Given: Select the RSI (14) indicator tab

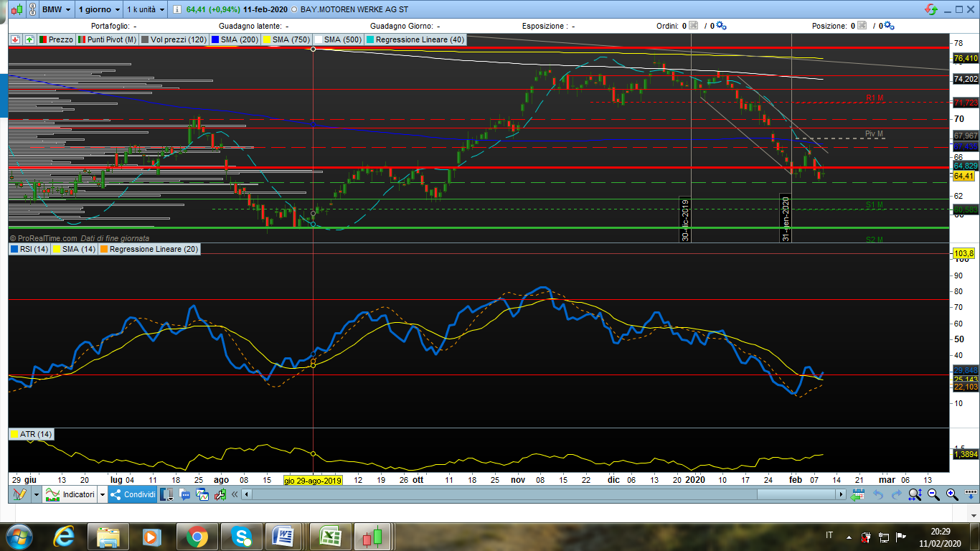Looking at the screenshot, I should tap(30, 249).
